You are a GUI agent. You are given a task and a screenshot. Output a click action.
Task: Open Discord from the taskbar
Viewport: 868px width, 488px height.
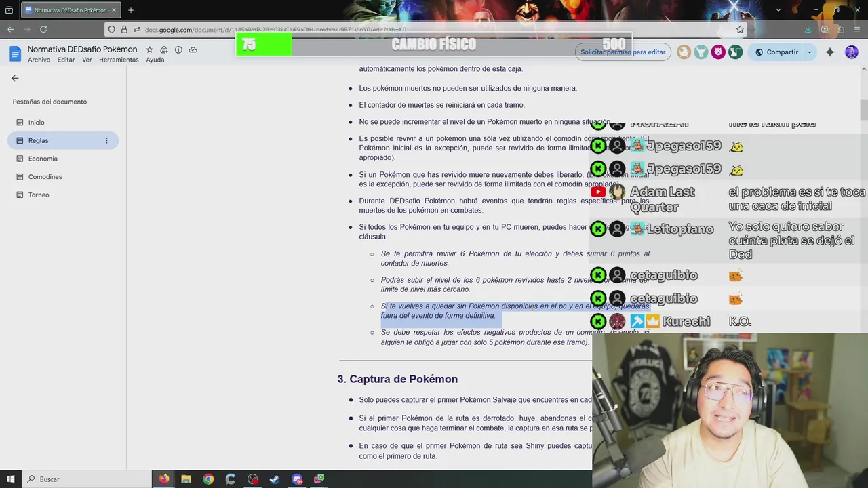coord(297,479)
